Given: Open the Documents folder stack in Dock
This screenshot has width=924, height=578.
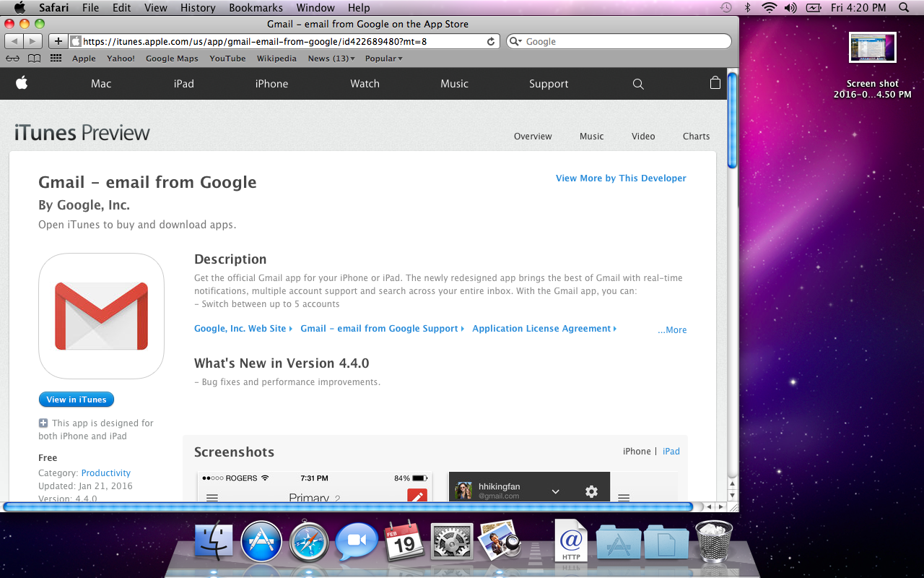Looking at the screenshot, I should pyautogui.click(x=666, y=542).
